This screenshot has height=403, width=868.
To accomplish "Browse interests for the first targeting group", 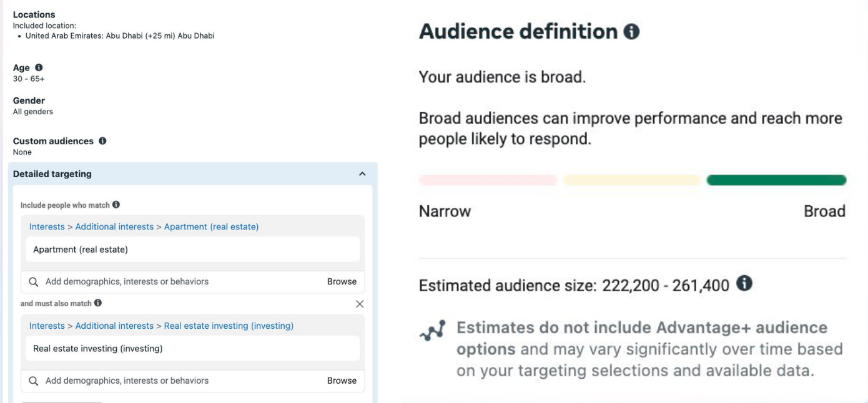I will (x=342, y=281).
